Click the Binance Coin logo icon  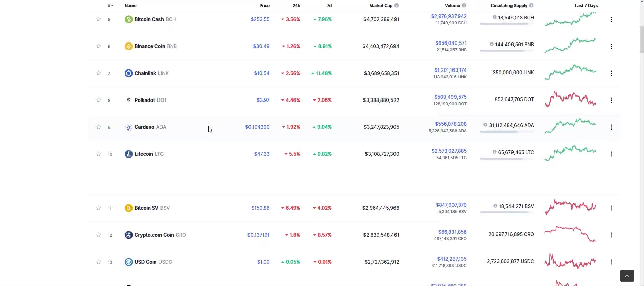(x=128, y=46)
